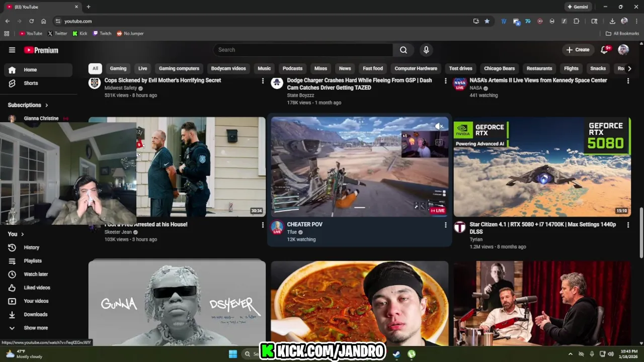The height and width of the screenshot is (362, 644).
Task: Select the Live filter chip
Action: click(143, 68)
